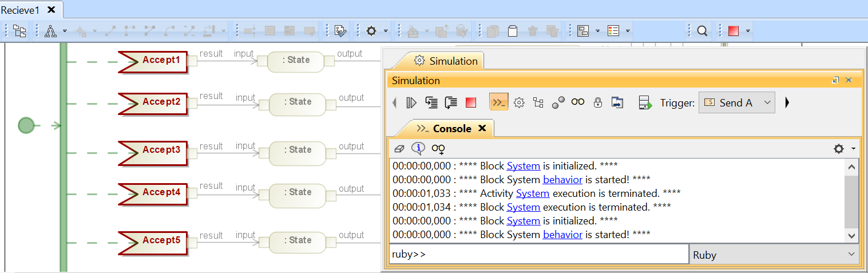Expand the console gear options arrow
868x273 pixels.
[853, 149]
